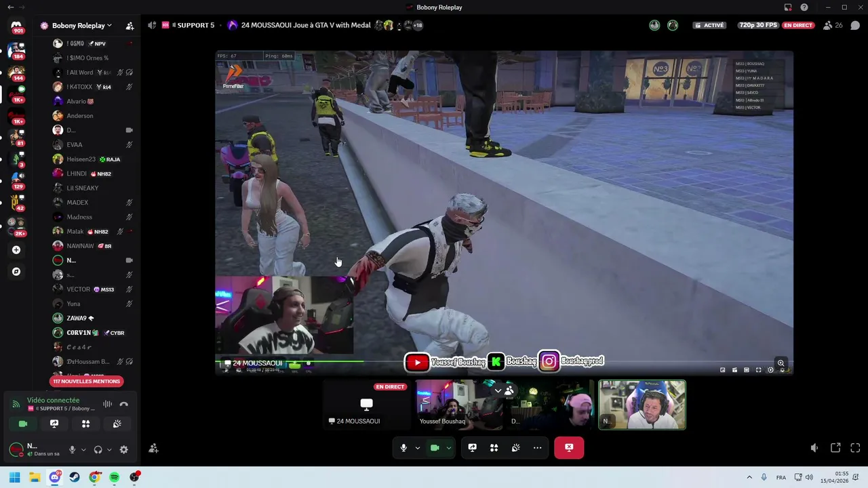Open Google Chrome from the taskbar
The height and width of the screenshot is (488, 868).
click(x=94, y=477)
